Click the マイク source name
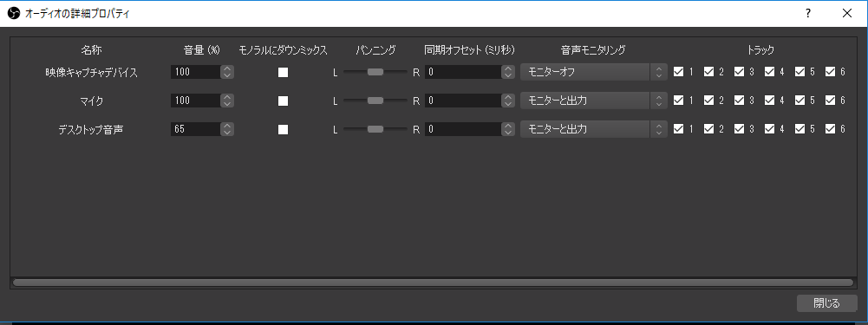This screenshot has height=325, width=868. tap(91, 101)
